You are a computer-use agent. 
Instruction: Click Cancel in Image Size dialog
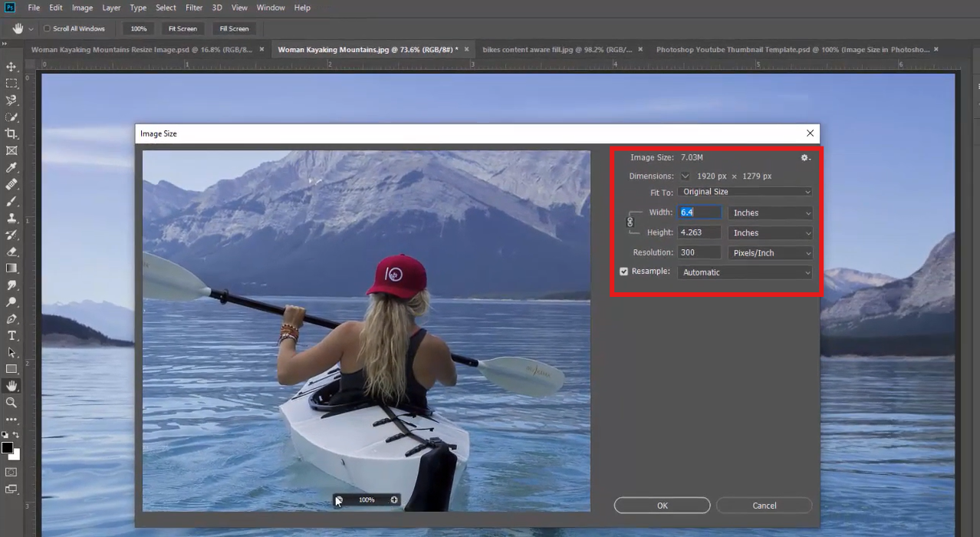[765, 506]
